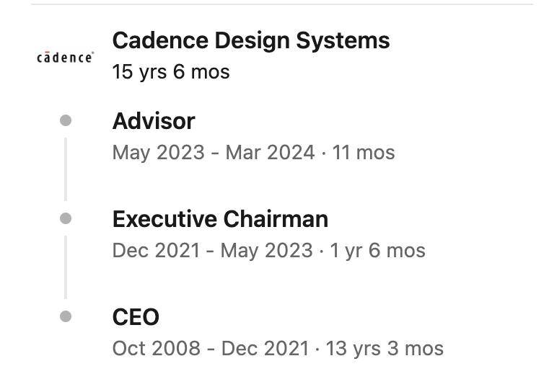Click the timeline bullet beside Executive Chairman
This screenshot has width=544, height=392.
[66, 218]
